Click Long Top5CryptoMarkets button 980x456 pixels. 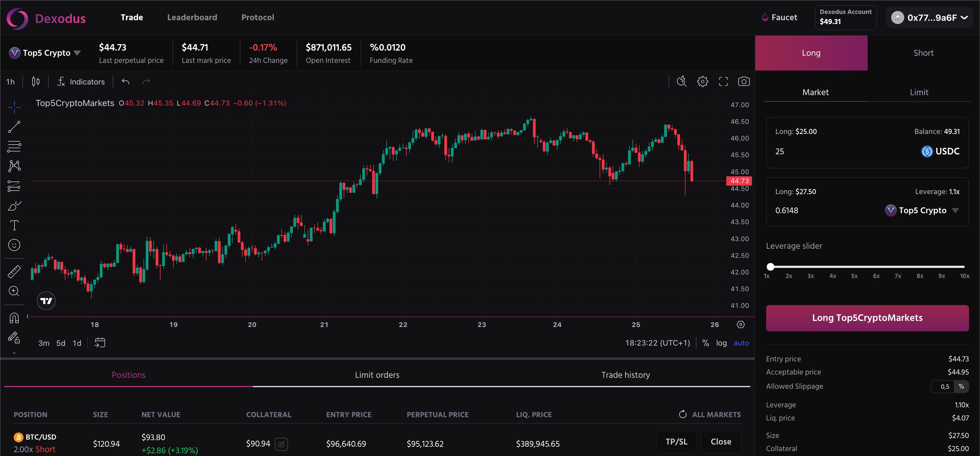(x=867, y=318)
